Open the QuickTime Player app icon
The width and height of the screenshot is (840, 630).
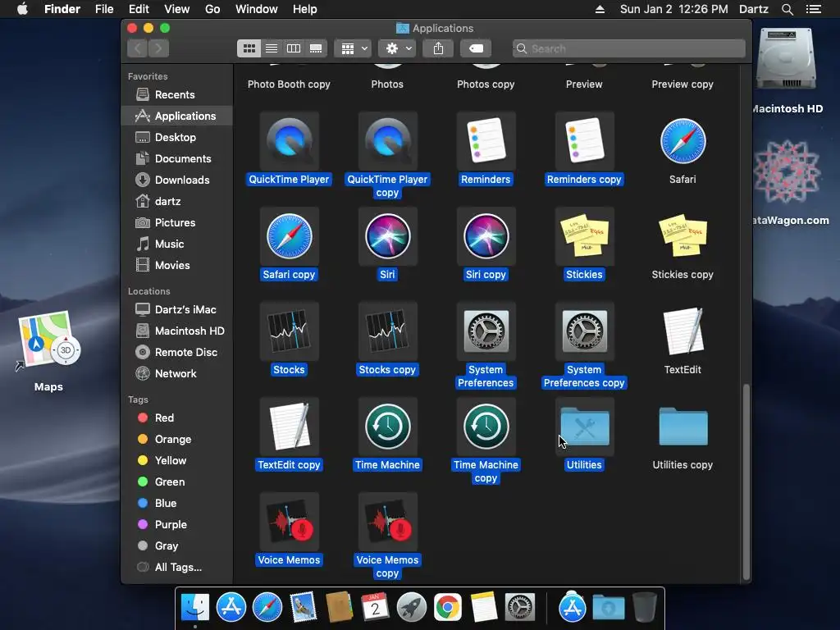pyautogui.click(x=290, y=141)
